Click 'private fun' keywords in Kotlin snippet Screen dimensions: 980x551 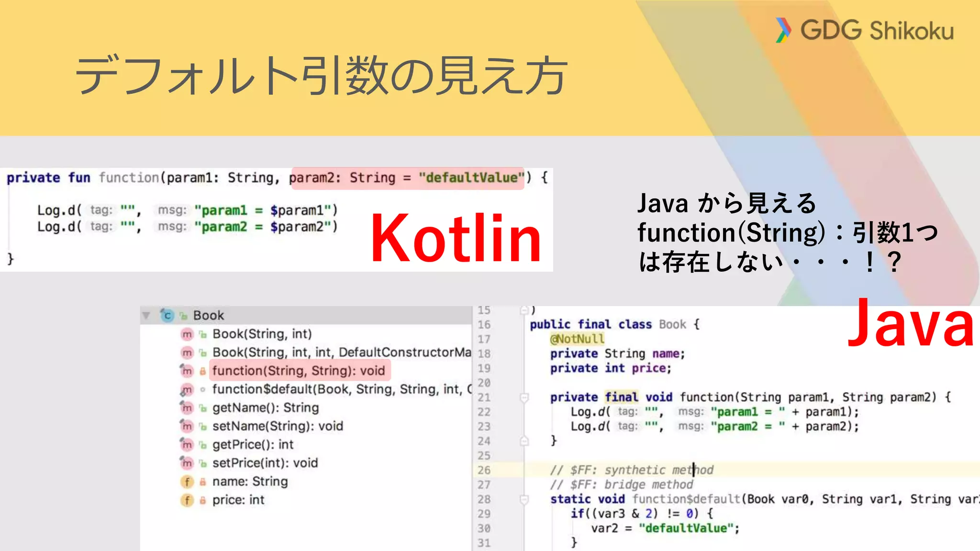[48, 178]
